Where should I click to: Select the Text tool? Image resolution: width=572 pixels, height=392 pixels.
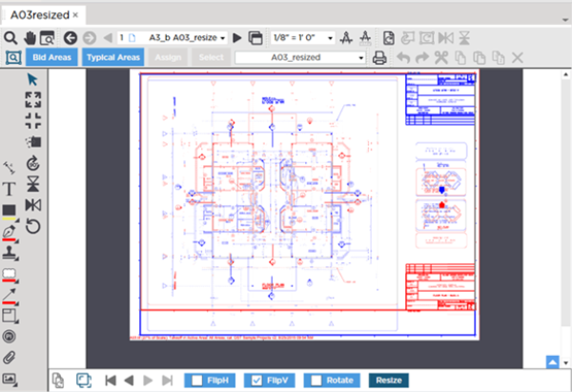point(10,189)
